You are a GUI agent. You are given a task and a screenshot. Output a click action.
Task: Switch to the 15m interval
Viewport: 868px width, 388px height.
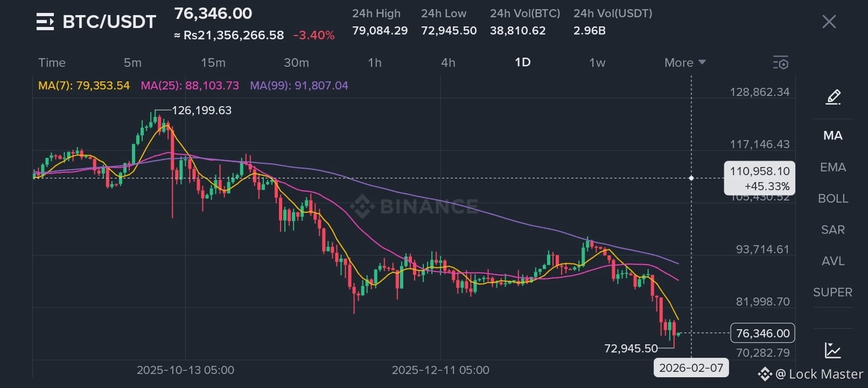pyautogui.click(x=213, y=63)
